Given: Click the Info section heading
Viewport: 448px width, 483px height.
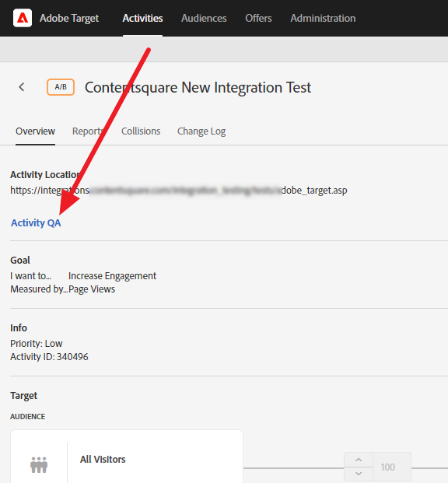Looking at the screenshot, I should [x=19, y=327].
